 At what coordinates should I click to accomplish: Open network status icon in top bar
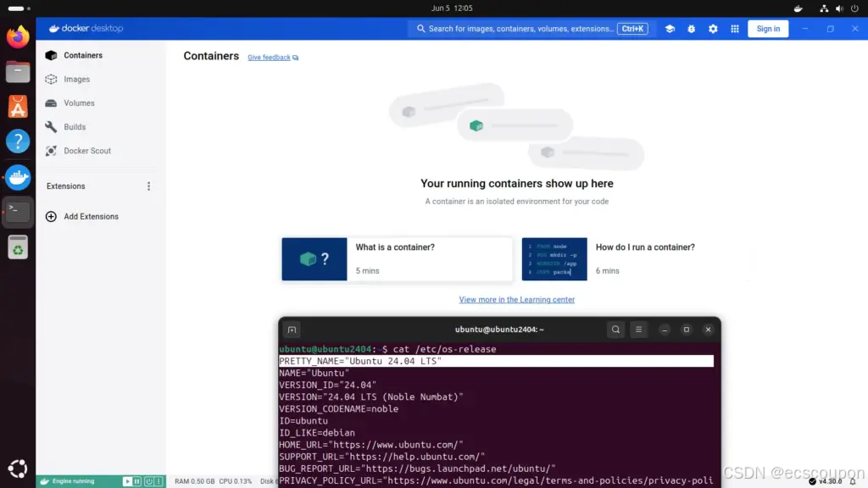pos(824,8)
